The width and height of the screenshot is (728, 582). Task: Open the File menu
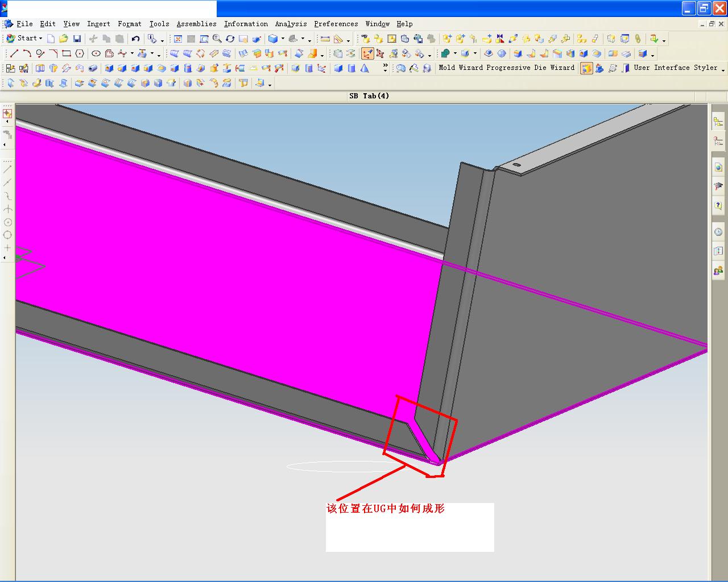pyautogui.click(x=24, y=24)
